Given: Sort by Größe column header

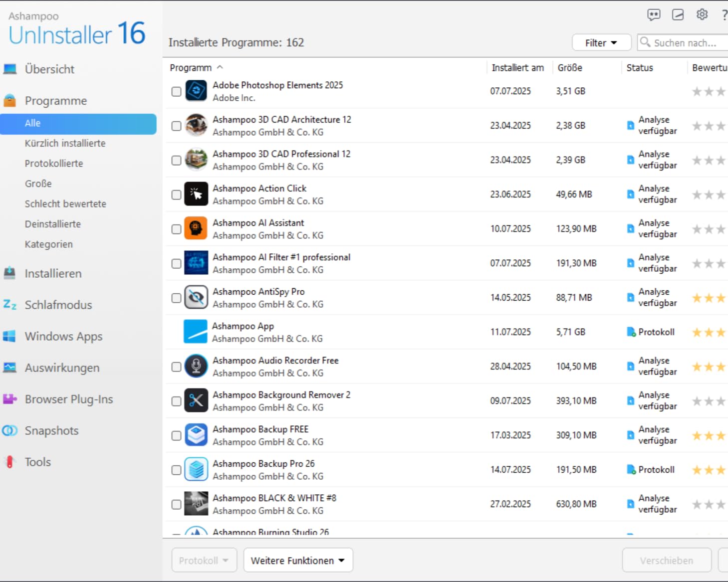Looking at the screenshot, I should [570, 68].
